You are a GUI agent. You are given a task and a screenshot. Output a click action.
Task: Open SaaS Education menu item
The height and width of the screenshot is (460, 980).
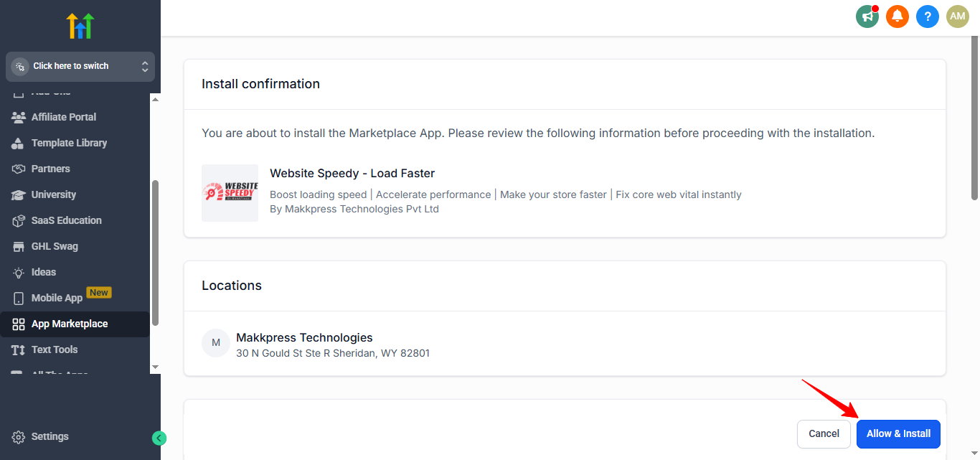coord(75,220)
